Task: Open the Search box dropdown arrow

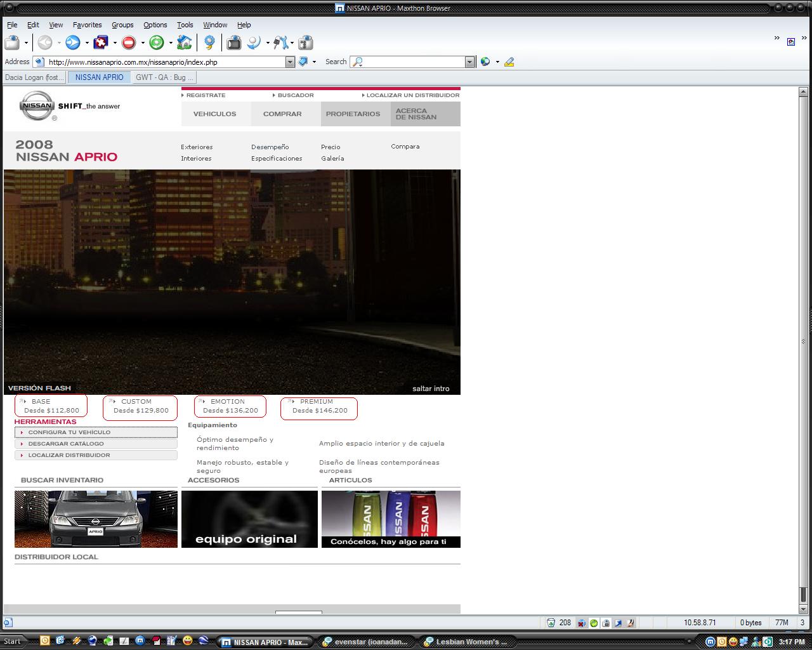Action: [470, 62]
